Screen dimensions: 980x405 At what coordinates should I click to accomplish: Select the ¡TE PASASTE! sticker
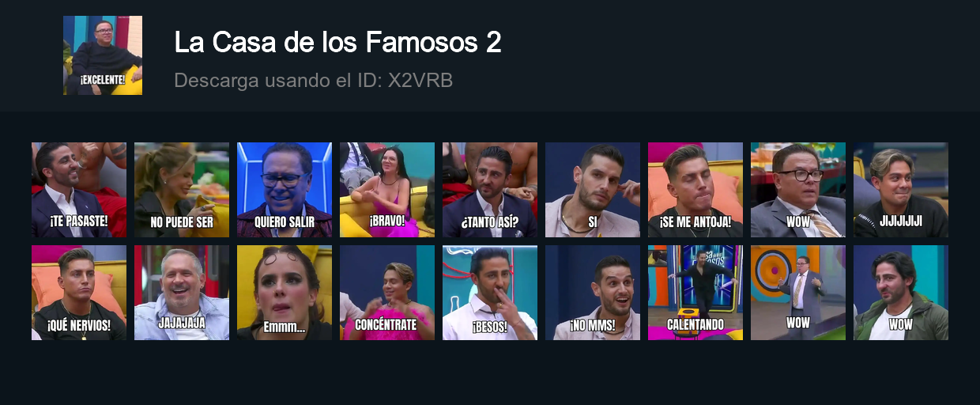pos(79,190)
